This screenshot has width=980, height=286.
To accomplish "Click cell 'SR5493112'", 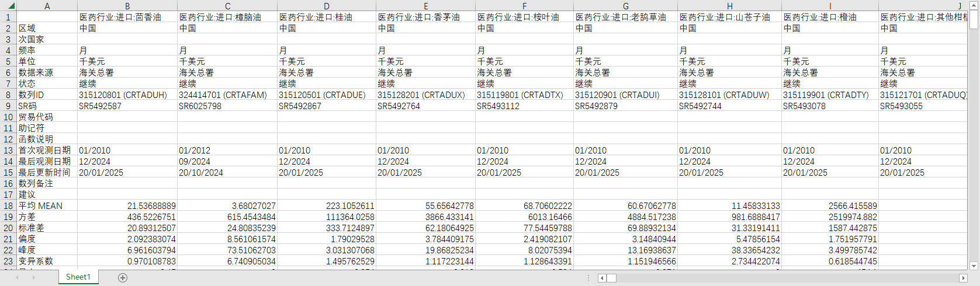I will point(524,106).
